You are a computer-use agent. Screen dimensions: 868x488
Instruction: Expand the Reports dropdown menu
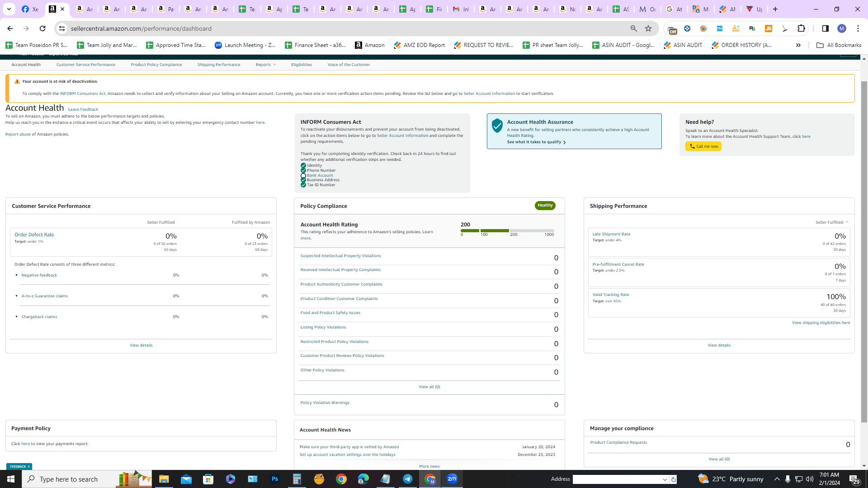(265, 65)
